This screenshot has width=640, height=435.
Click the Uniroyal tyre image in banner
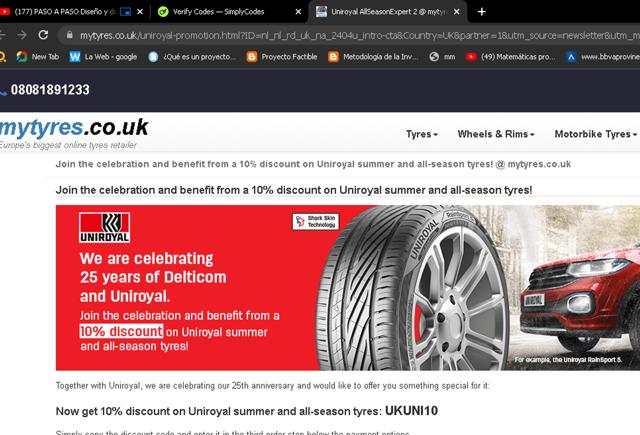(412, 290)
